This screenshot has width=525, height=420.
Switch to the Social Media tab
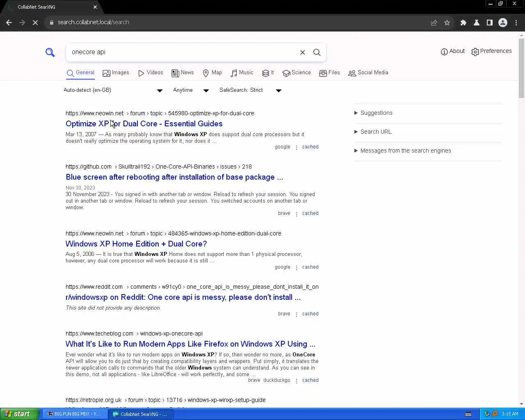coord(368,73)
